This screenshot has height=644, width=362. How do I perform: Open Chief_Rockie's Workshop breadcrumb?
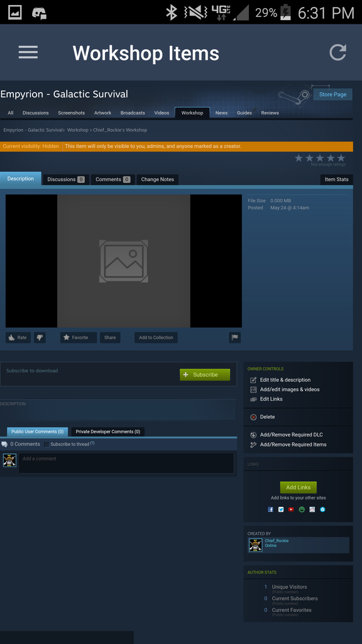point(120,130)
